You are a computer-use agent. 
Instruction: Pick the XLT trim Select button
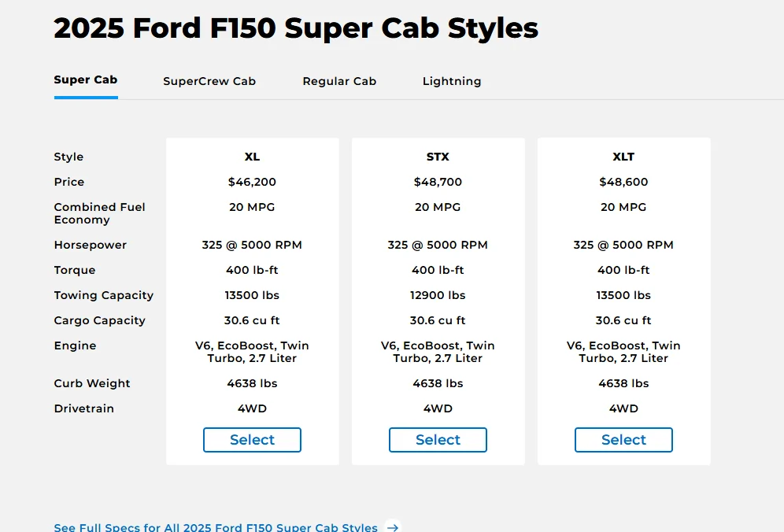click(623, 440)
